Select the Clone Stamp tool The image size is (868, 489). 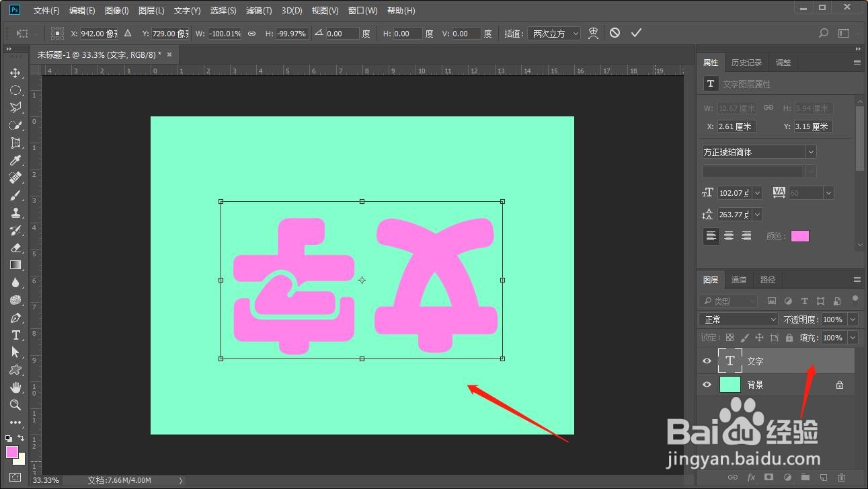(x=15, y=213)
